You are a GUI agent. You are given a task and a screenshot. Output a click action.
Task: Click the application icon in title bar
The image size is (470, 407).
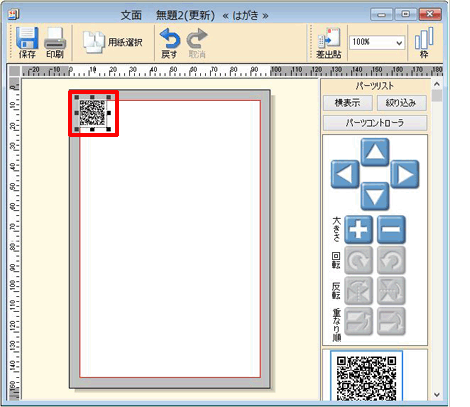14,15
